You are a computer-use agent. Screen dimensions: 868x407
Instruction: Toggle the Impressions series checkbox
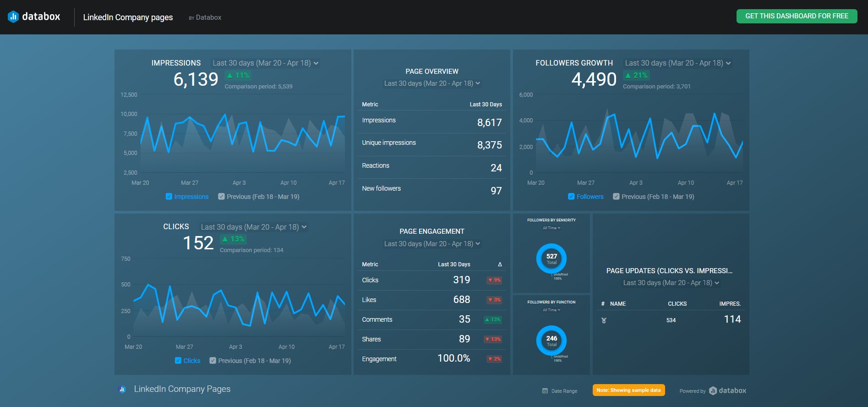point(169,197)
